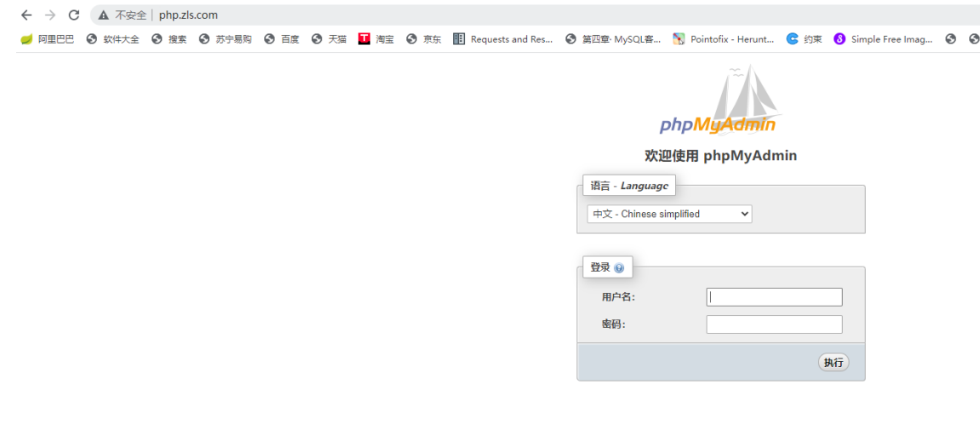Viewport: 980px width, 424px height.
Task: Click the 用户名: label text
Action: click(x=618, y=297)
